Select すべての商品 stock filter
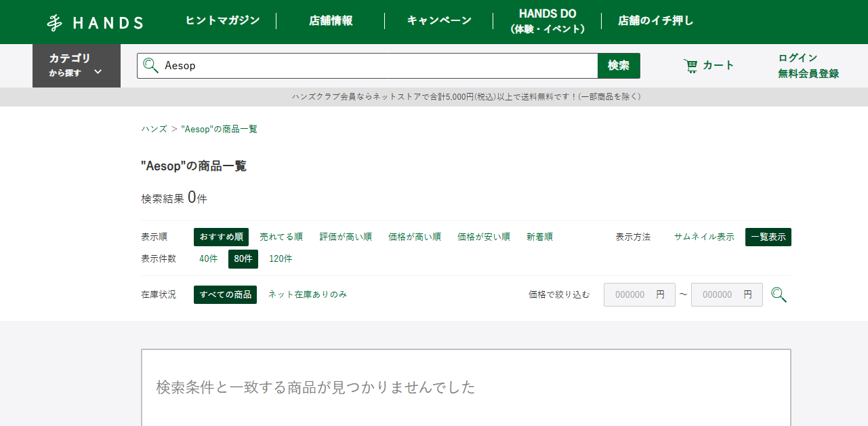The height and width of the screenshot is (426, 868). coord(225,294)
